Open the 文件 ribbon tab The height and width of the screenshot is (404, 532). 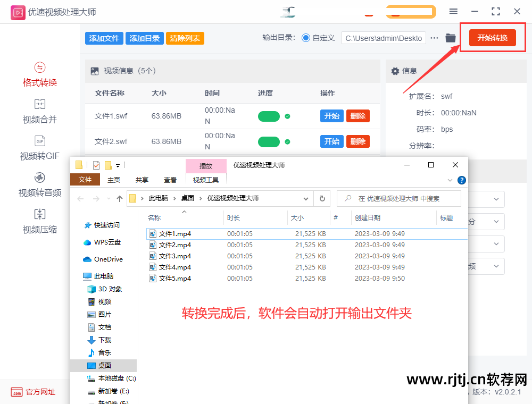tap(85, 180)
